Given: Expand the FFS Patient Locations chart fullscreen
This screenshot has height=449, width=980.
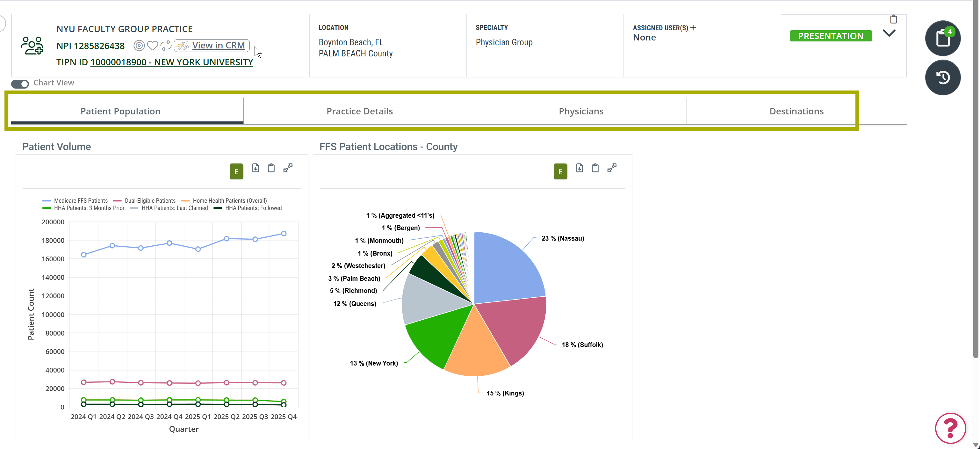Looking at the screenshot, I should tap(612, 168).
